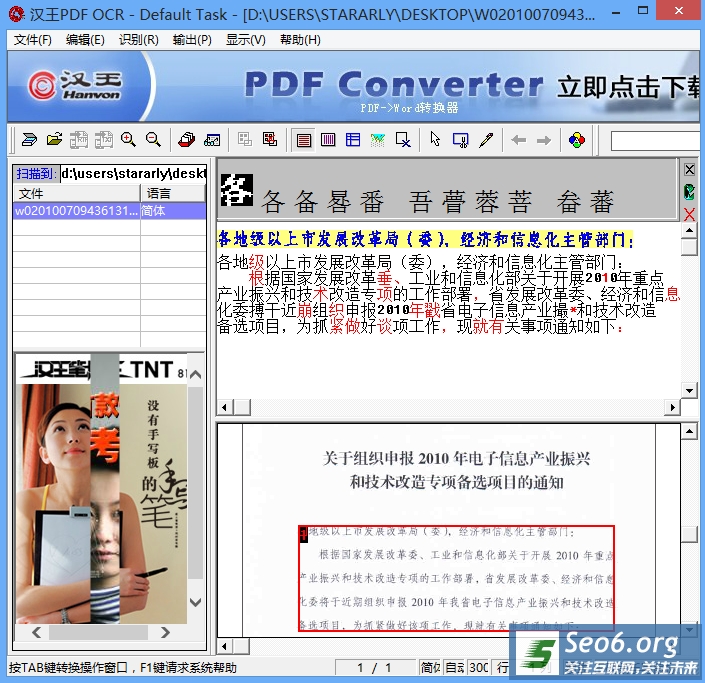
Task: Click the red-bordered recognized region in image
Action: [456, 578]
